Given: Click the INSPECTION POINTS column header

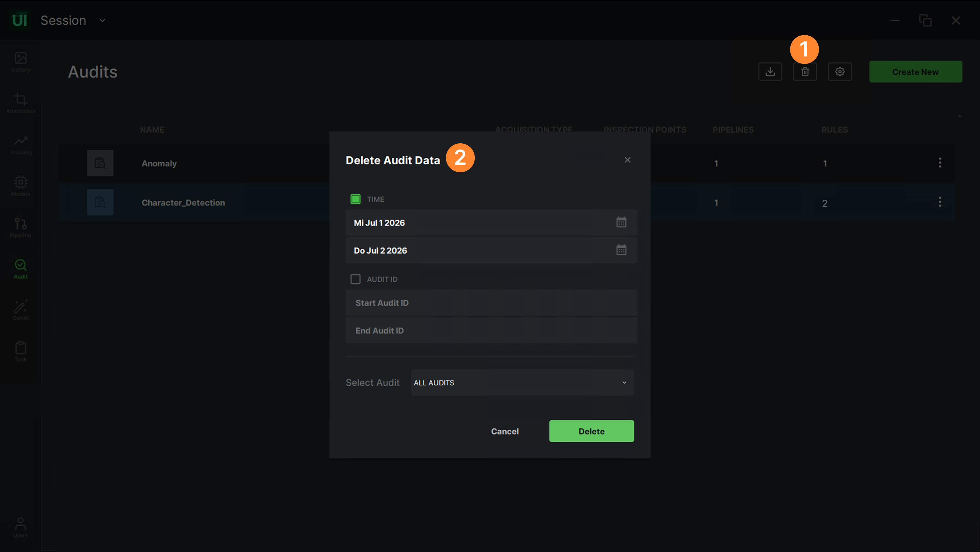Looking at the screenshot, I should point(645,130).
